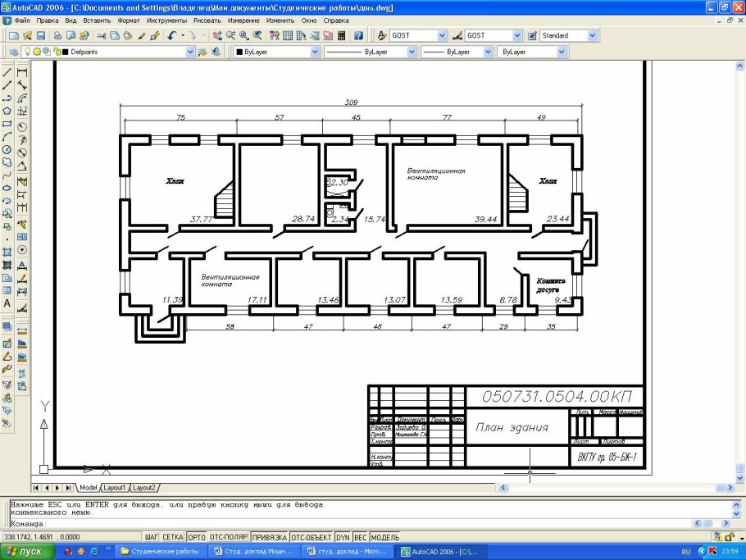Expand the ByLayer color dropdown
The height and width of the screenshot is (560, 746).
315,52
